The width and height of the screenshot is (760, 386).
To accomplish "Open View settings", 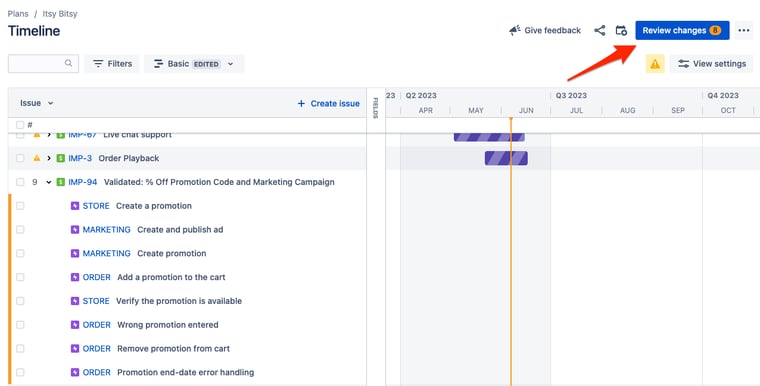I will click(712, 64).
